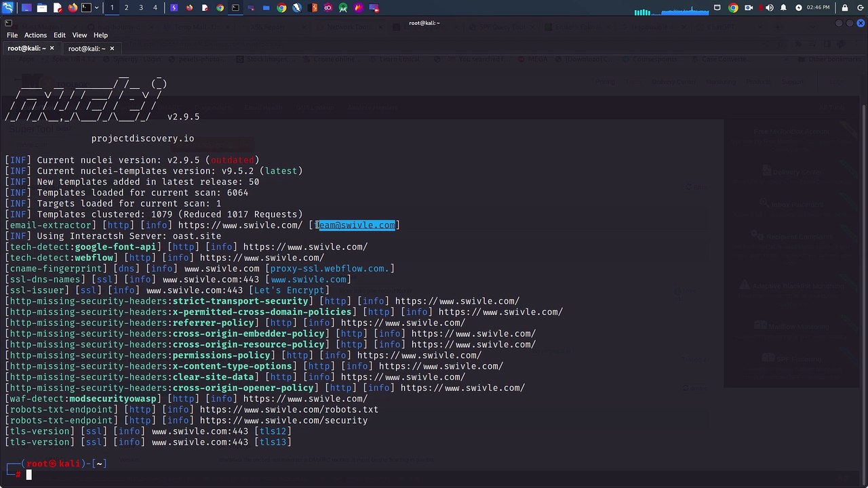
Task: Click the swivle.com/robots.txt URL
Action: pyautogui.click(x=289, y=409)
